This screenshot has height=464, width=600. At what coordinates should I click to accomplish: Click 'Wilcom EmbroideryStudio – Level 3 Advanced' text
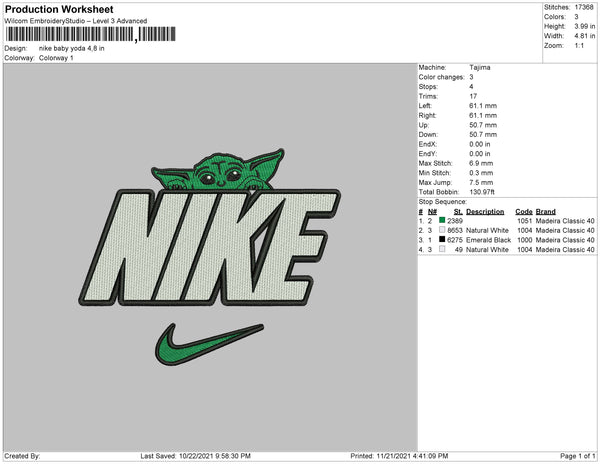[76, 21]
